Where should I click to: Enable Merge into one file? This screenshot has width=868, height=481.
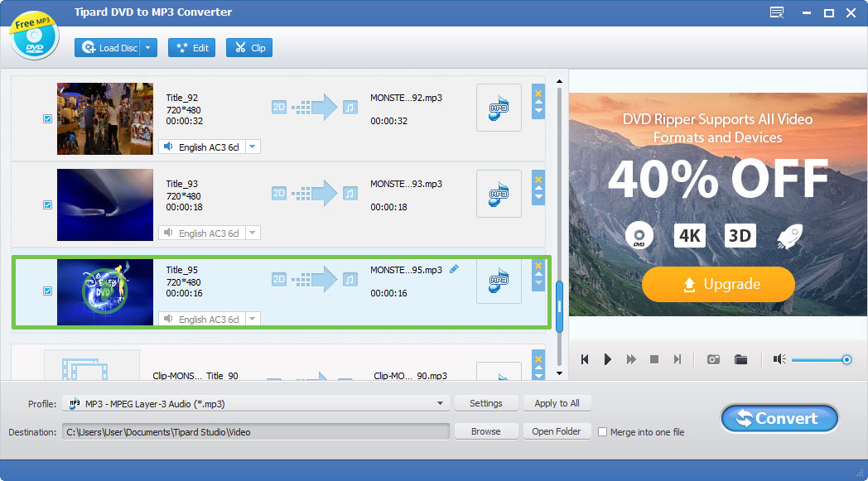pos(603,431)
